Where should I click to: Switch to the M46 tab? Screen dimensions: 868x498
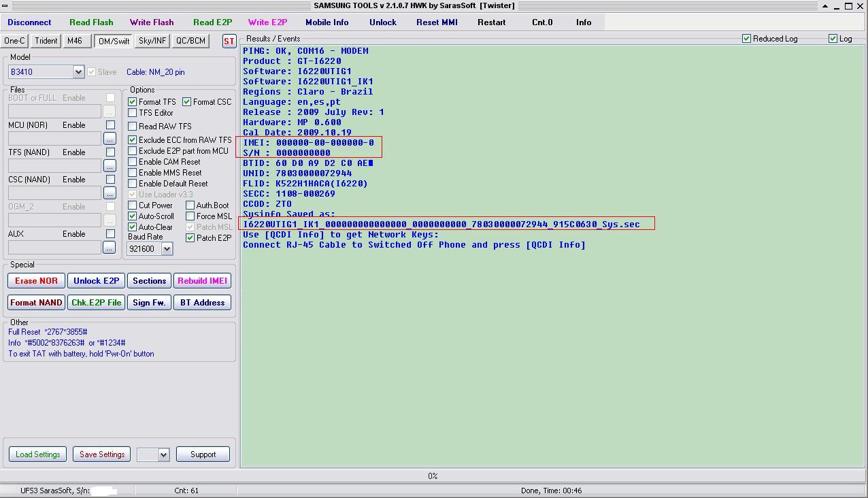[75, 41]
